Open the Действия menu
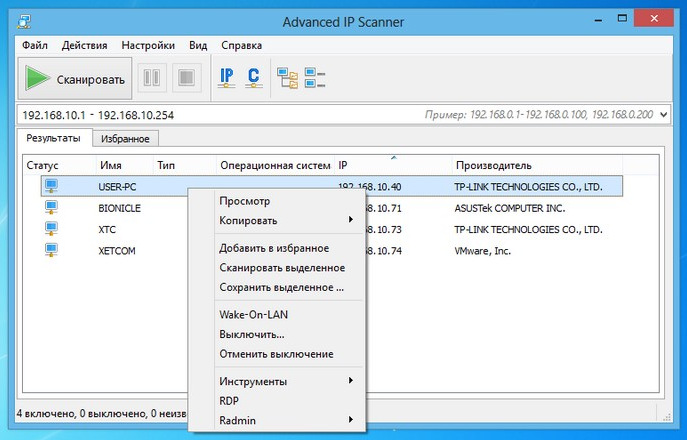687x440 pixels. (85, 45)
